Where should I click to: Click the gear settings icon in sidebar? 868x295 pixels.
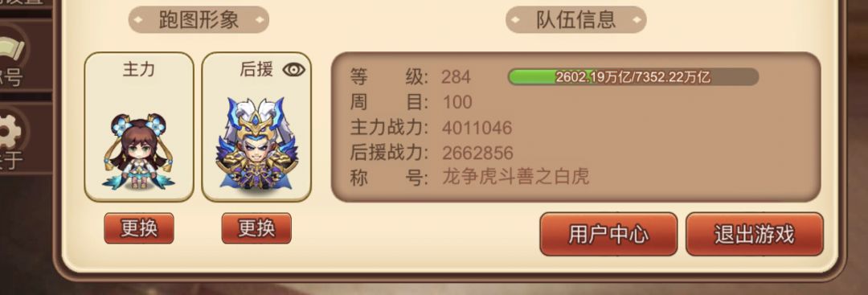[10, 131]
